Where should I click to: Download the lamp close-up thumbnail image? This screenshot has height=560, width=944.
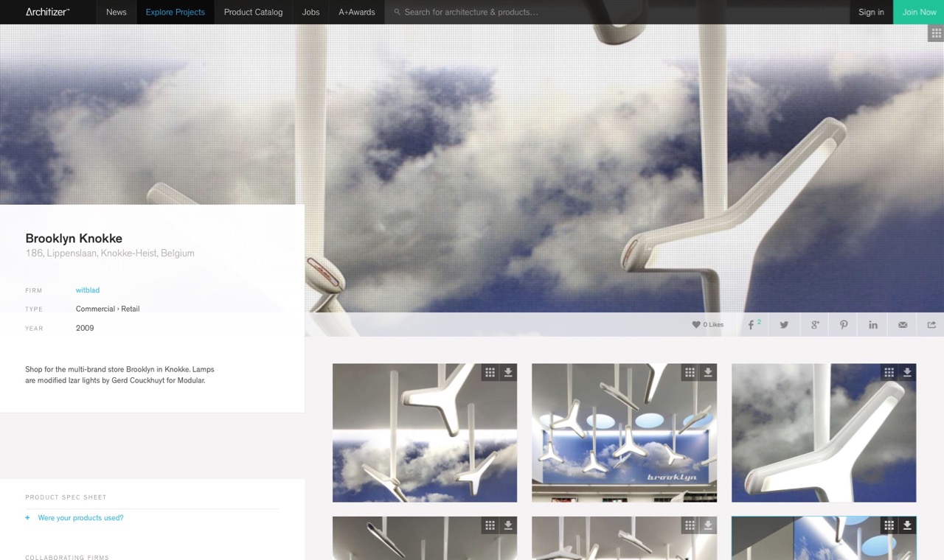coord(907,372)
